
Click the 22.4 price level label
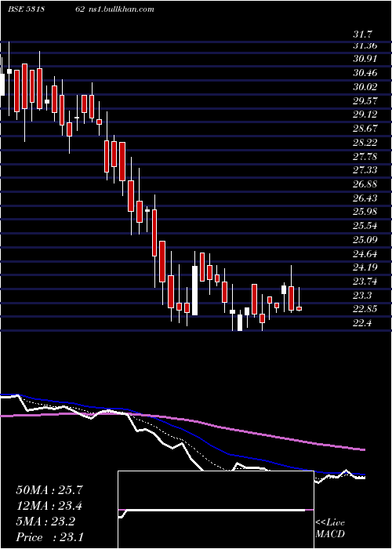(x=362, y=323)
